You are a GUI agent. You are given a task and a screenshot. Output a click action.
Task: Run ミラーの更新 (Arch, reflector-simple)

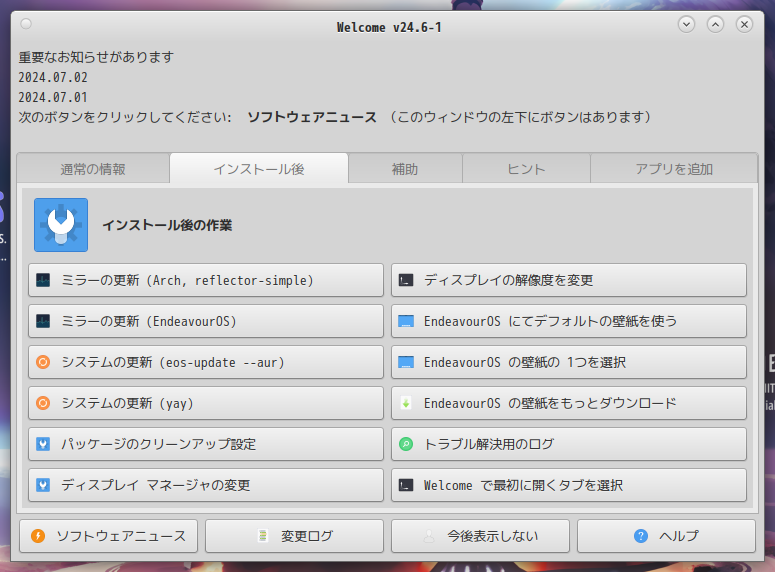point(206,280)
